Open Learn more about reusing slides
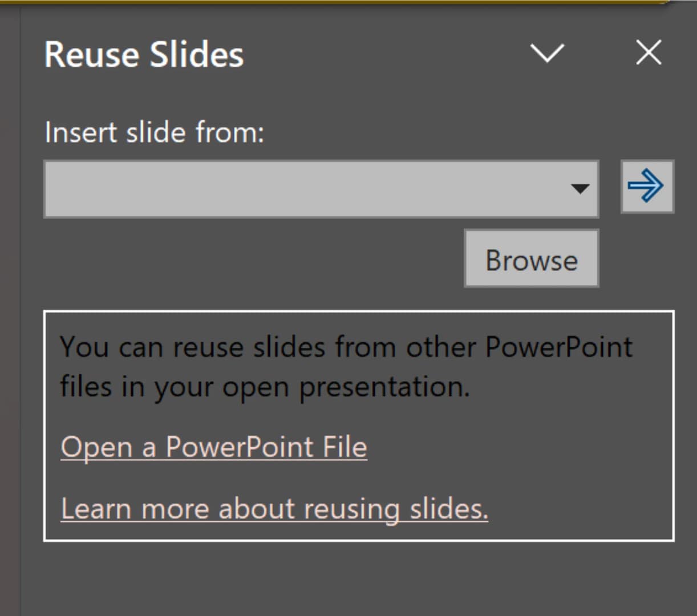Viewport: 697px width, 616px height. 274,508
